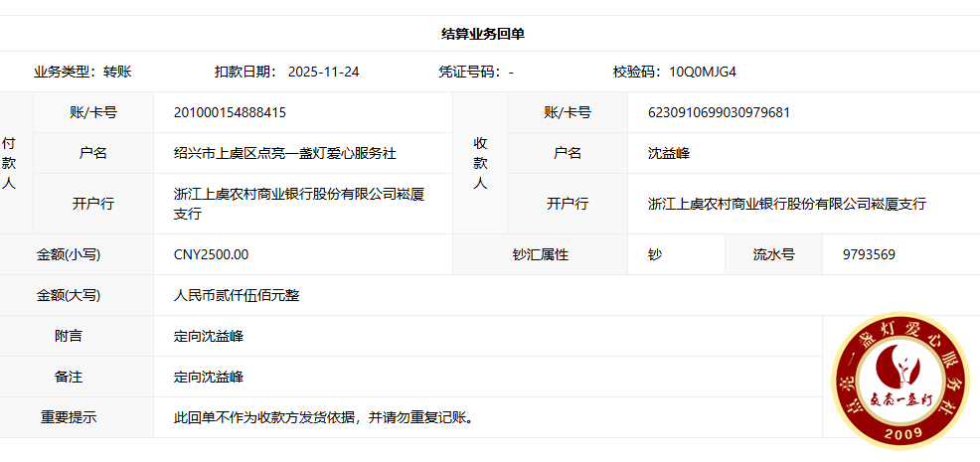Select the 流水号 value 9793569

pyautogui.click(x=869, y=254)
